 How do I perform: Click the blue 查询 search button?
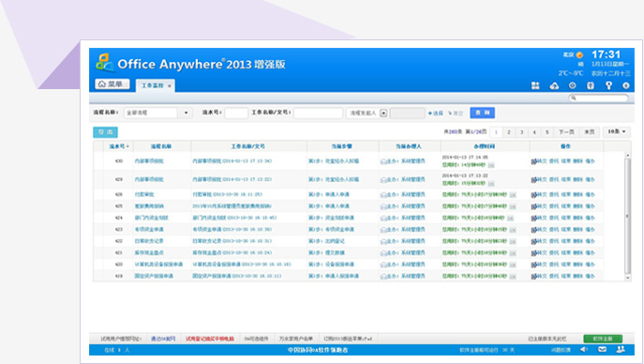click(482, 113)
